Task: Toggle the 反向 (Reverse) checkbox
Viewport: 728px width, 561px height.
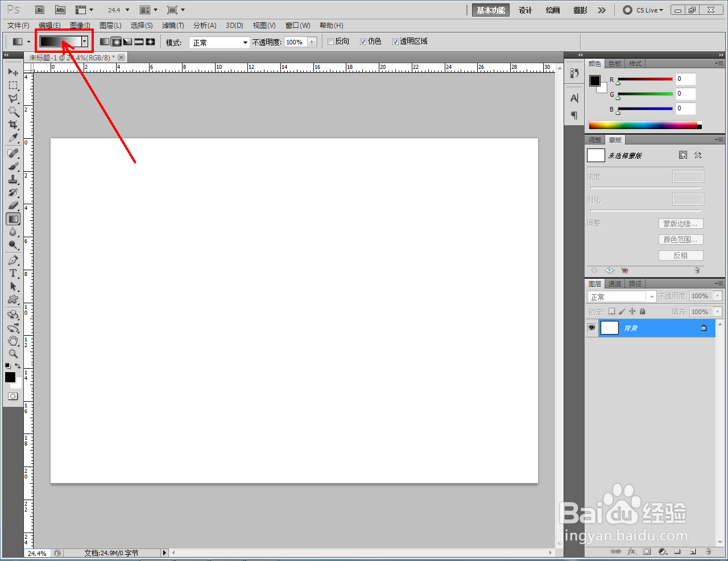Action: [x=330, y=42]
